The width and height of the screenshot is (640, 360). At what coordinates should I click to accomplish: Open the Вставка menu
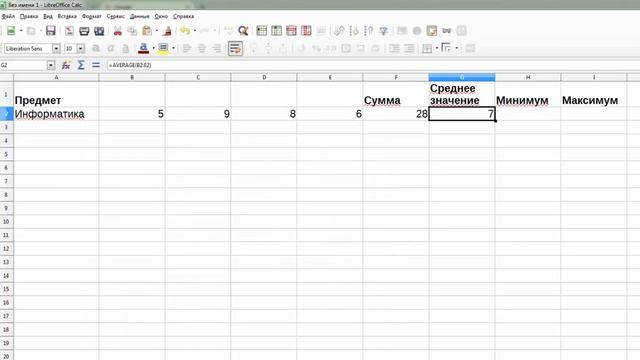(67, 16)
